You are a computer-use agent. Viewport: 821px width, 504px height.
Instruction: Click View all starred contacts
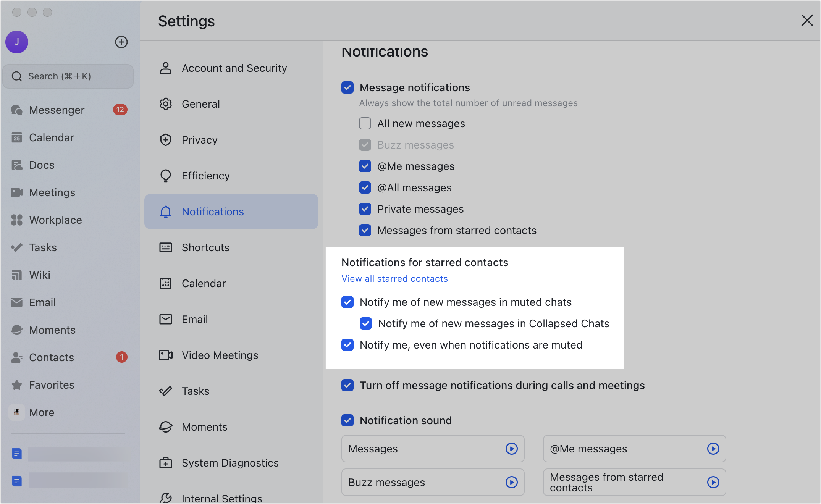[394, 278]
